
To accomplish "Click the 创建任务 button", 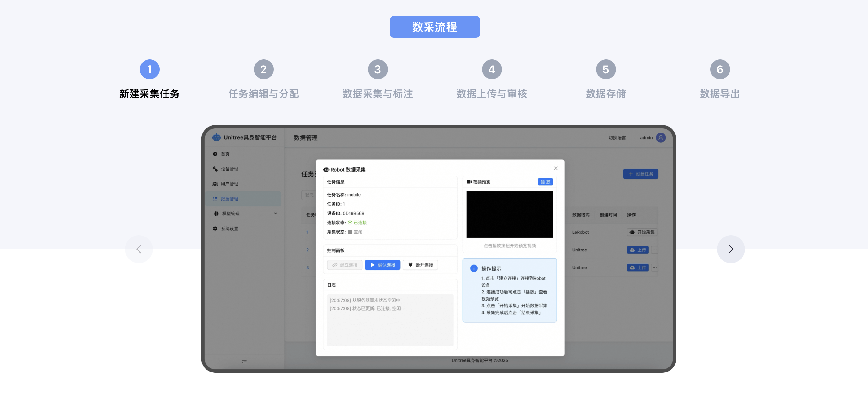I will tap(640, 174).
